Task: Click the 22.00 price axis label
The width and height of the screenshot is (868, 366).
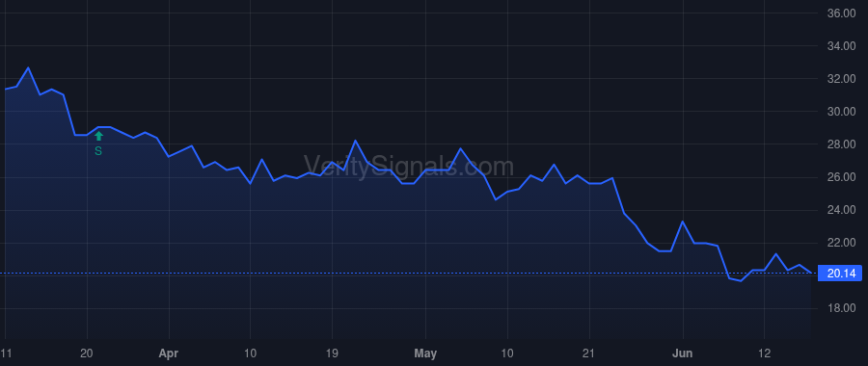Action: pyautogui.click(x=841, y=243)
